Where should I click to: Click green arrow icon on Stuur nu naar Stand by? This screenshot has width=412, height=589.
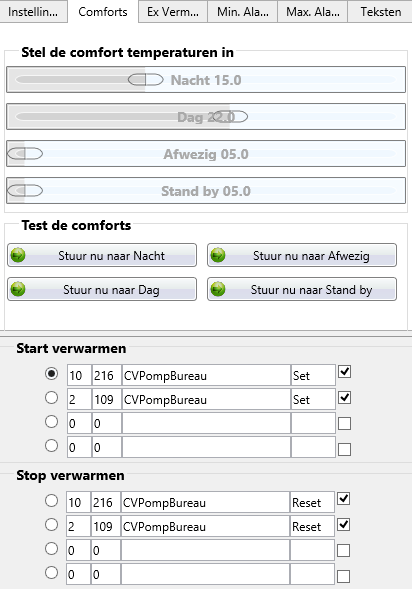[218, 290]
